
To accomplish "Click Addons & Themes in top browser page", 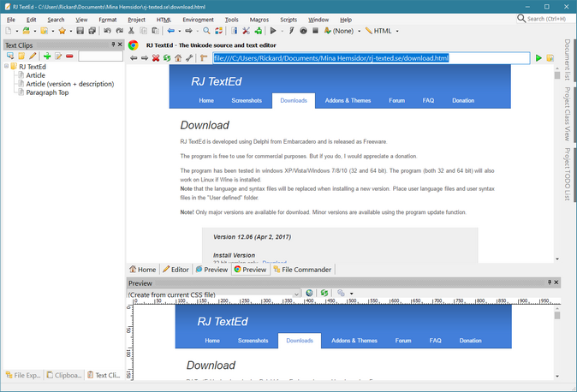I will point(348,100).
